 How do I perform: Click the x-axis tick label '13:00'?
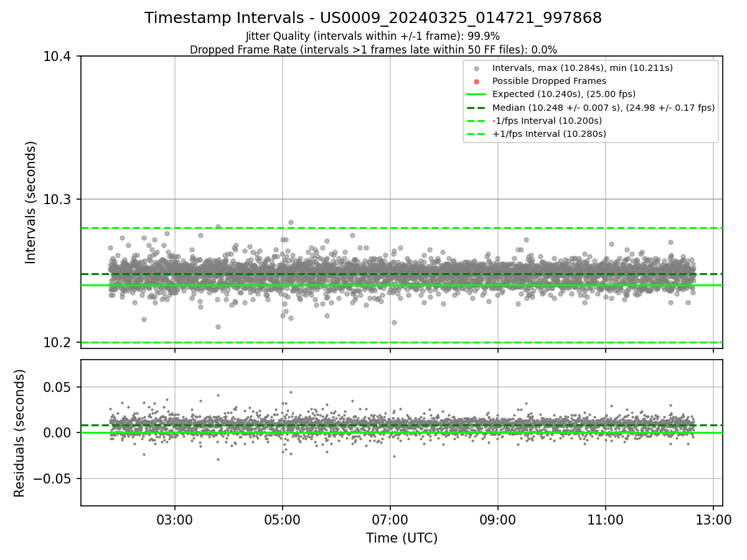coord(713,520)
